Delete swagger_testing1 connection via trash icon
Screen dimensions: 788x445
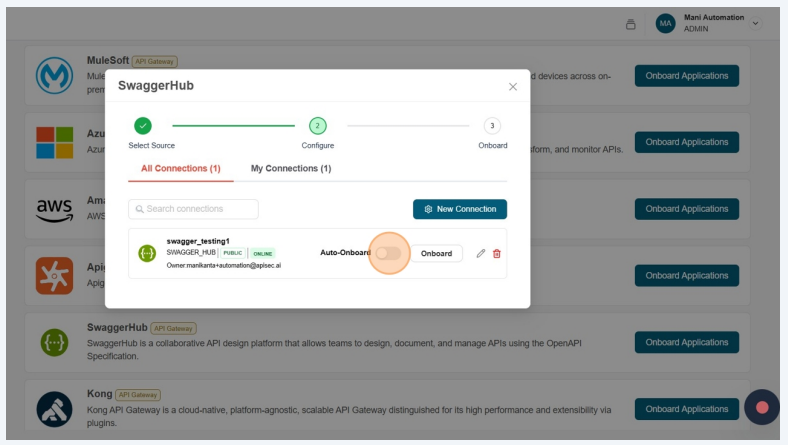click(497, 253)
